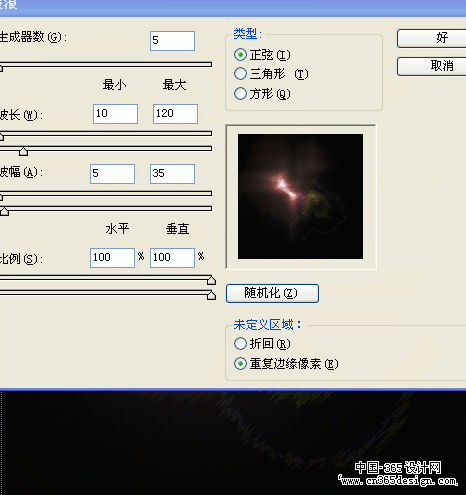Screen dimensions: 466x495
Task: Click the maximum wavelength slider handle
Action: pos(23,152)
